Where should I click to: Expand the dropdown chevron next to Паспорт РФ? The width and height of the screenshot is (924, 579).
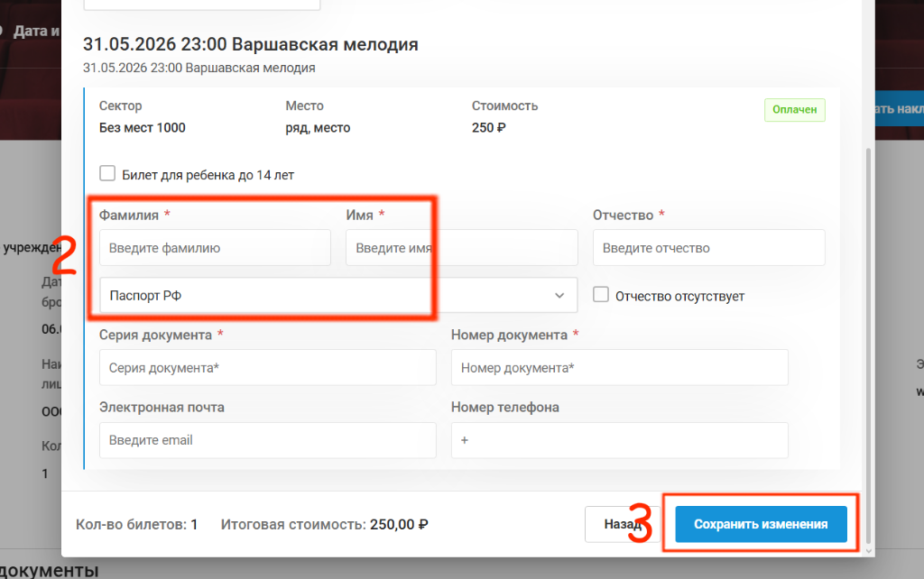pyautogui.click(x=559, y=296)
